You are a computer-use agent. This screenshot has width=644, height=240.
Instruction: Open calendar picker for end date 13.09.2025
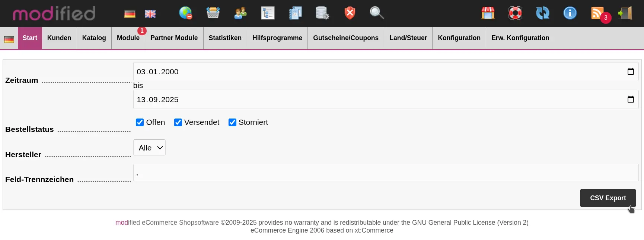click(x=631, y=99)
